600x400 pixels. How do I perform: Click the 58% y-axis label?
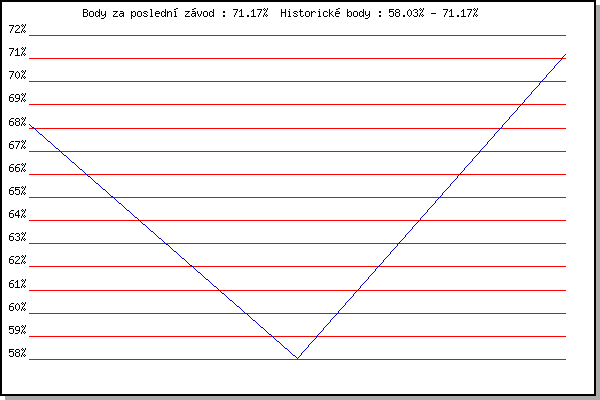coord(17,353)
